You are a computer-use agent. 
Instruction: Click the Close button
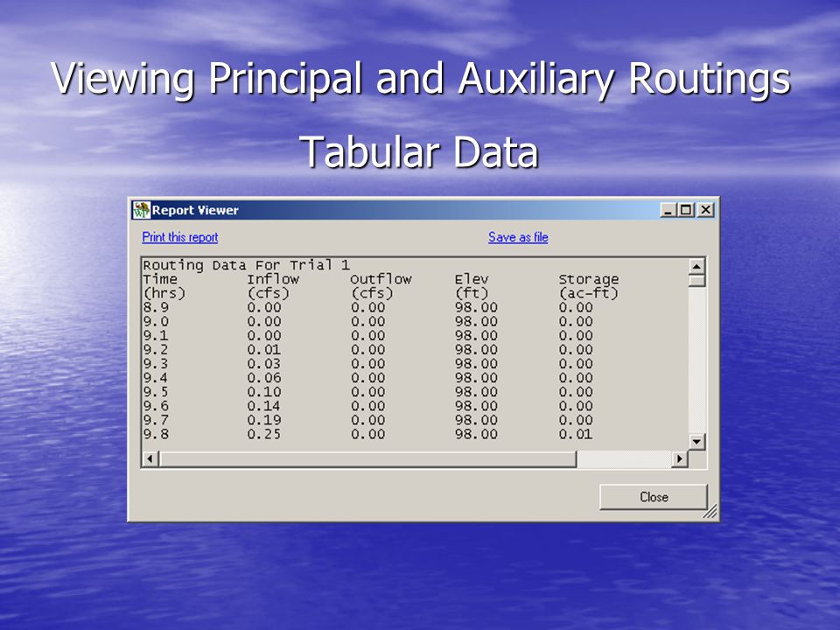point(654,497)
